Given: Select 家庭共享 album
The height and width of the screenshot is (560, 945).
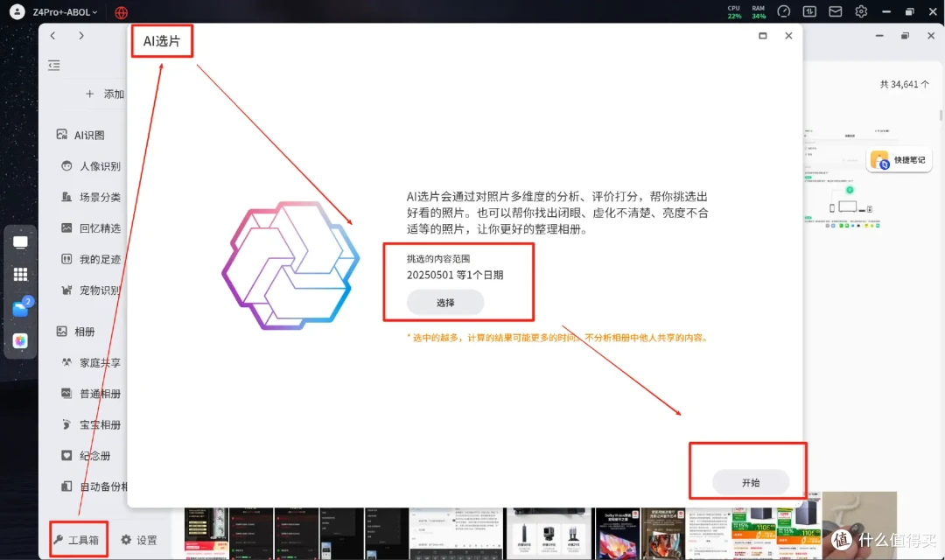Looking at the screenshot, I should pyautogui.click(x=91, y=362).
